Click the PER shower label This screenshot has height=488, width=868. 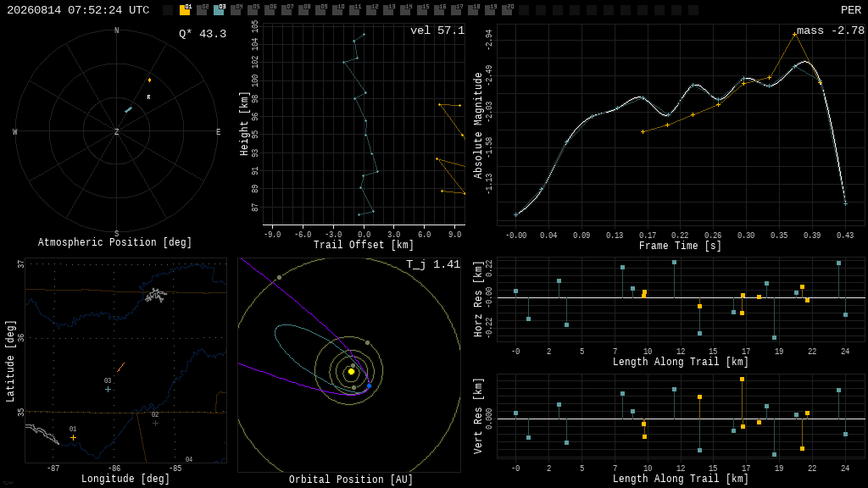pyautogui.click(x=851, y=10)
